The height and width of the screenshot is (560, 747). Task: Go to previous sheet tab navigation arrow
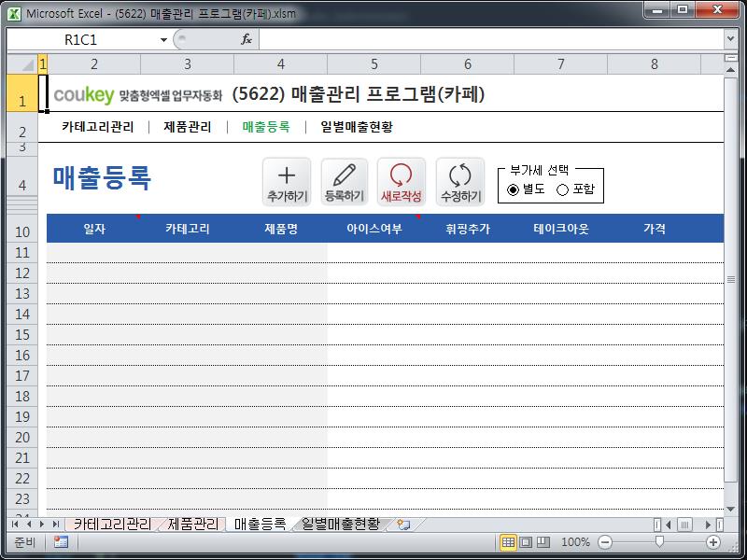coord(29,525)
